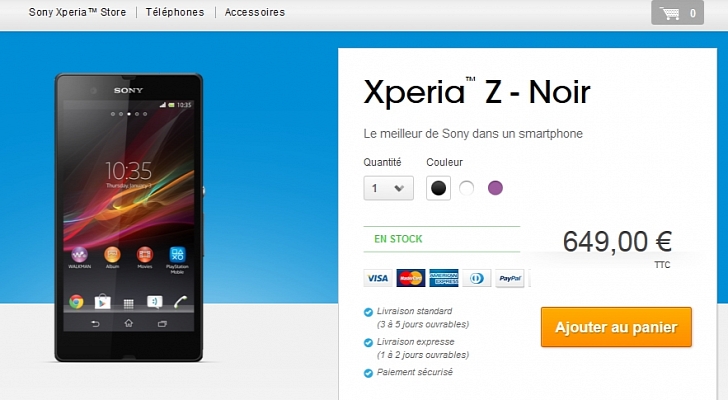Open the Accessoires menu
This screenshot has width=728, height=400.
(255, 12)
